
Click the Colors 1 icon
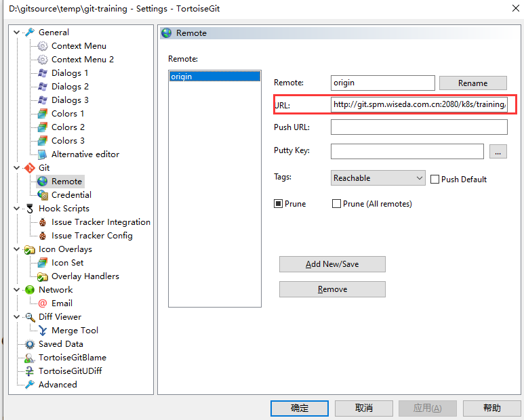43,114
